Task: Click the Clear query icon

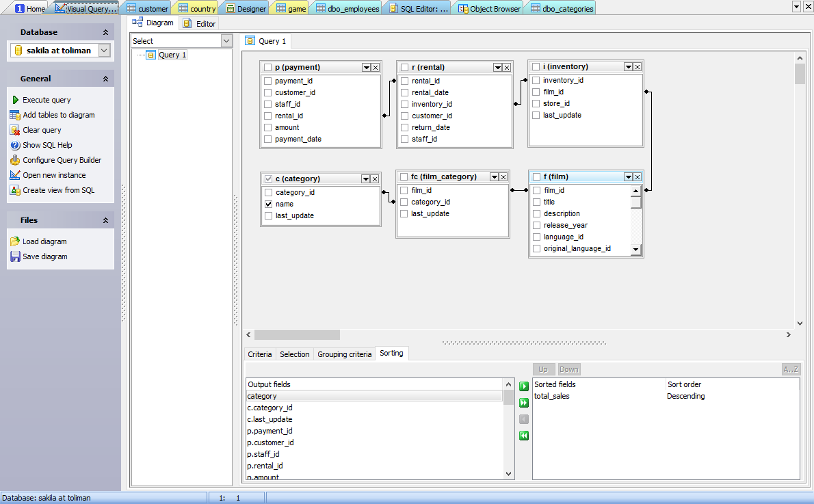Action: [15, 130]
